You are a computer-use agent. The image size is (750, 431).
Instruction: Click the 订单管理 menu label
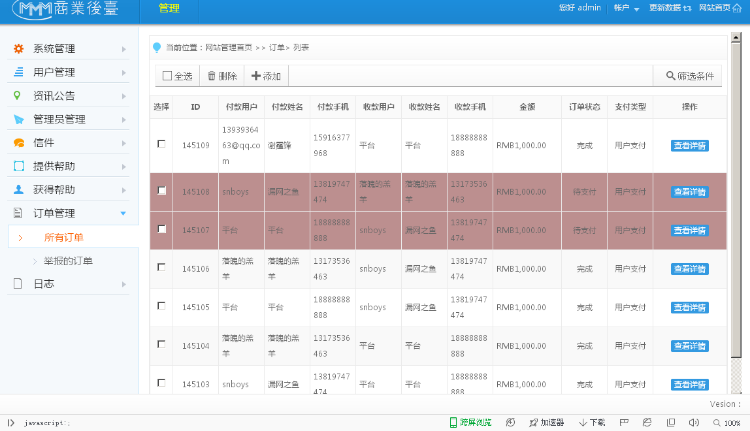[54, 213]
